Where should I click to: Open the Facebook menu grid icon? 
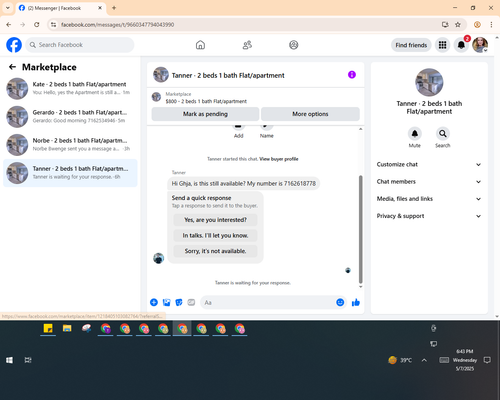(x=442, y=45)
